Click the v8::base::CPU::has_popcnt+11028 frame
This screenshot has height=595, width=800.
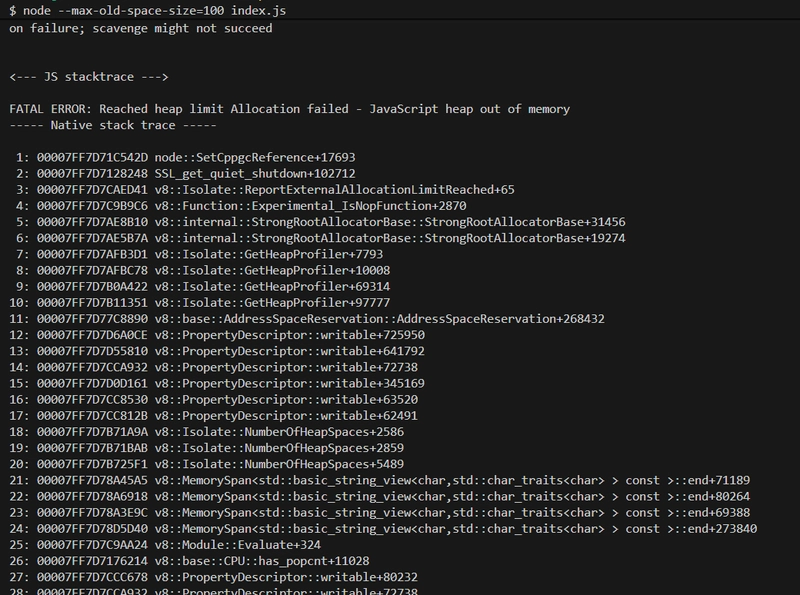[200, 561]
